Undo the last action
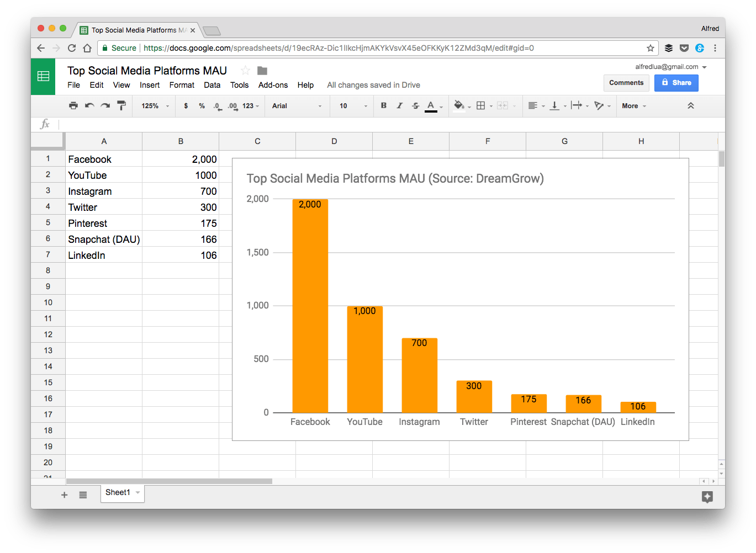Viewport: 756px width, 553px height. pos(89,105)
